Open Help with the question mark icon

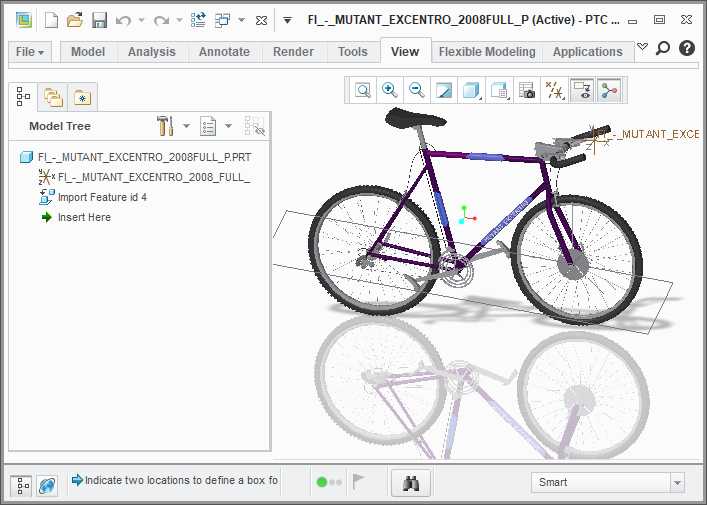coord(687,48)
